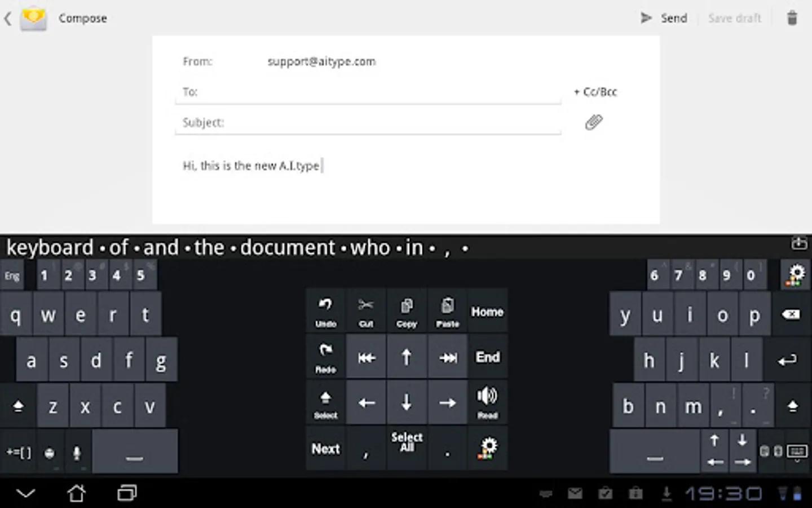The image size is (812, 508).
Task: Tap the Android system back arrow
Action: point(26,494)
